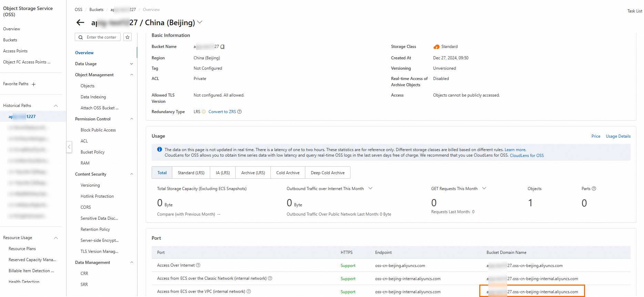The image size is (644, 297).
Task: Open CRR replication page
Action: click(x=84, y=274)
